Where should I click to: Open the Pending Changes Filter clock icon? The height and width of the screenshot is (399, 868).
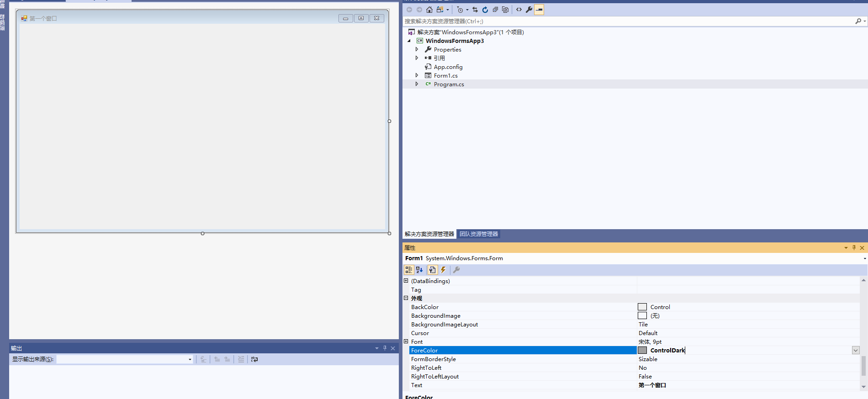pos(460,10)
